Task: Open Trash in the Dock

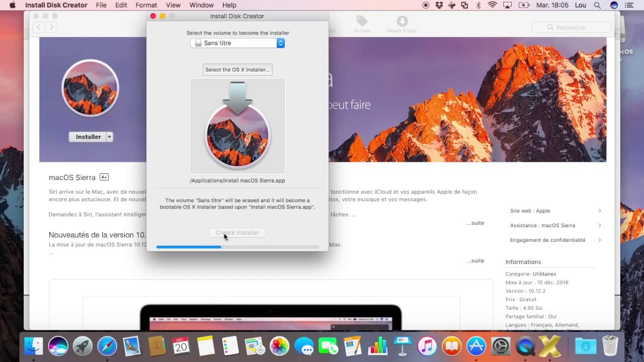Action: coord(610,346)
